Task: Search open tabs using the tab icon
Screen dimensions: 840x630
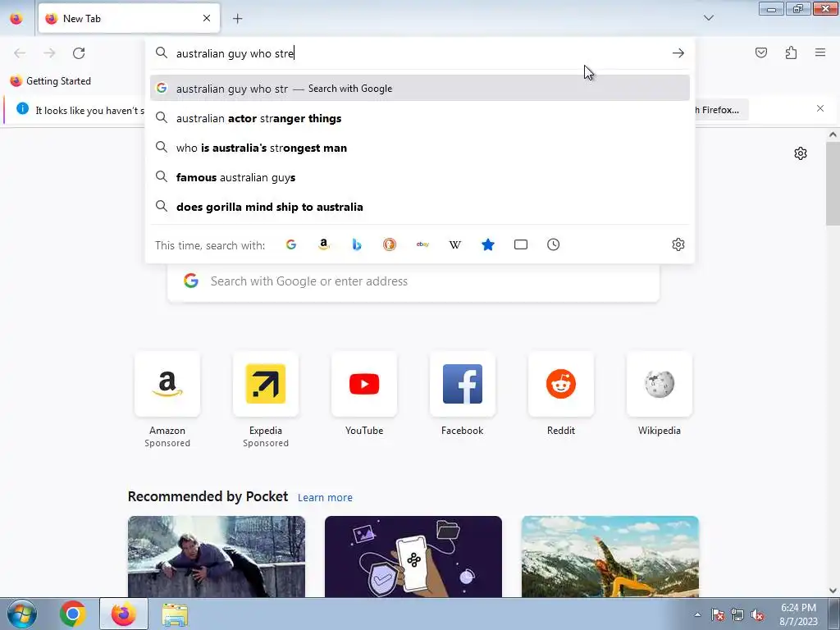Action: pyautogui.click(x=521, y=244)
